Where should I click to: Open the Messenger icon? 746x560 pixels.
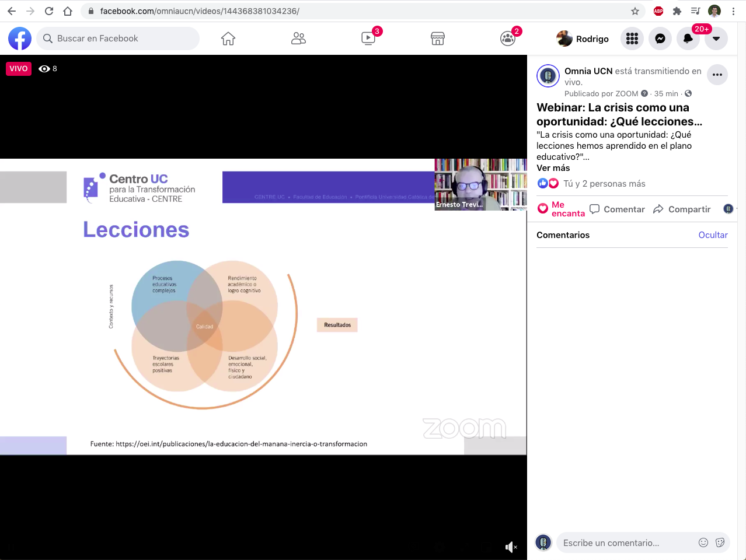point(660,38)
